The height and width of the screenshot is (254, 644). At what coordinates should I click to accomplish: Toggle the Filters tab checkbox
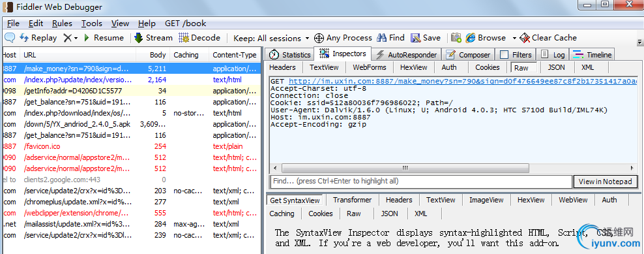(x=505, y=55)
